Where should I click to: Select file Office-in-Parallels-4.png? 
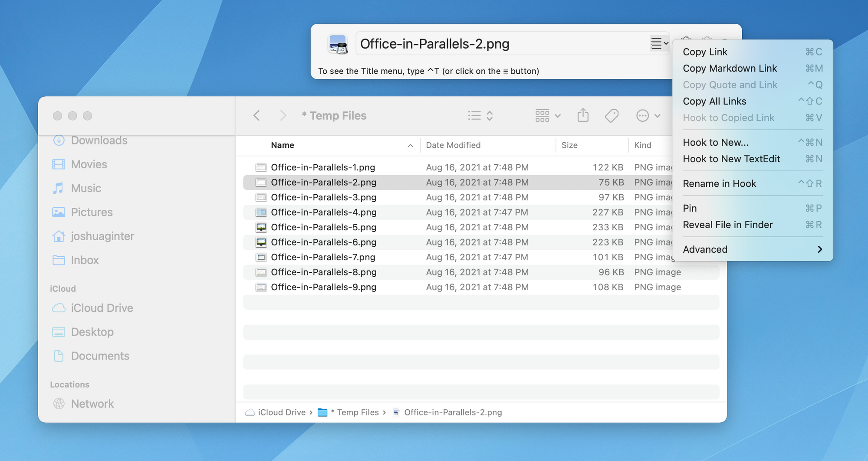pos(323,213)
